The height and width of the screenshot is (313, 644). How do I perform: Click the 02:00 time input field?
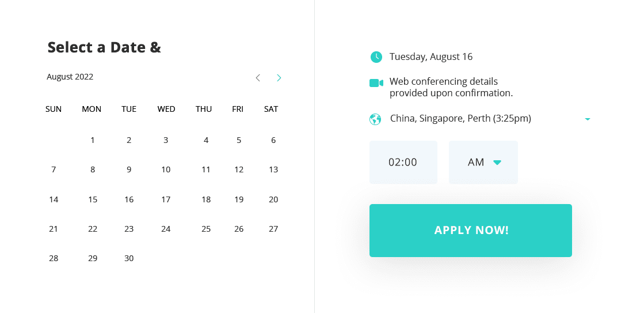pyautogui.click(x=403, y=162)
